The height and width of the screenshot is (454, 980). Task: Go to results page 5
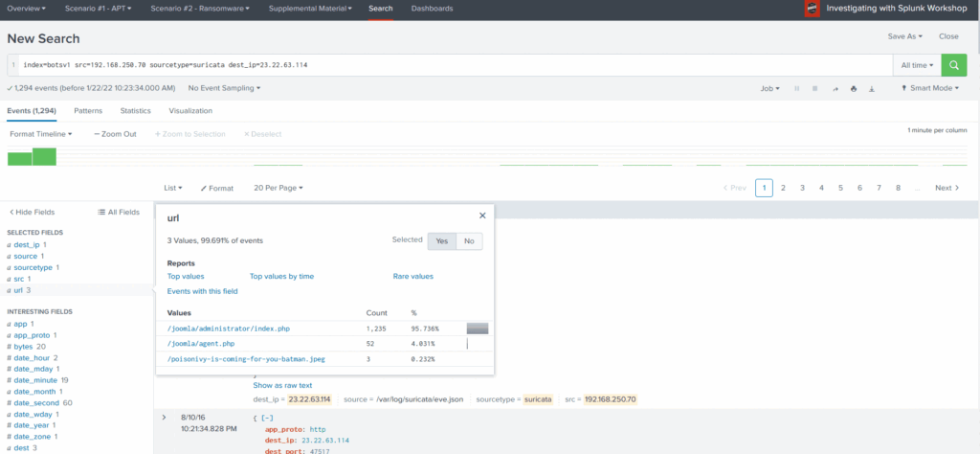click(840, 188)
